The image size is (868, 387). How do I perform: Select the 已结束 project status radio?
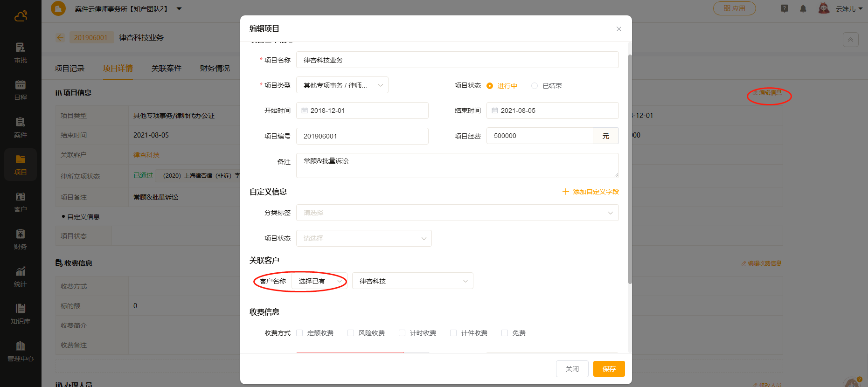click(x=535, y=86)
